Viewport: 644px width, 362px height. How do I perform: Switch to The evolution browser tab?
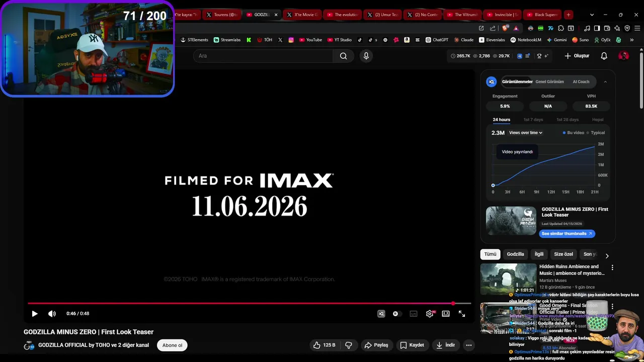342,15
